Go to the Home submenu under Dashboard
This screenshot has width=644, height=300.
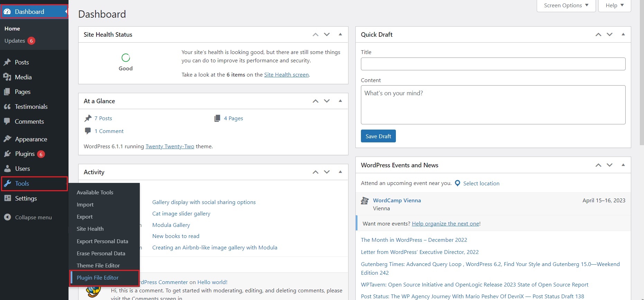pyautogui.click(x=12, y=29)
